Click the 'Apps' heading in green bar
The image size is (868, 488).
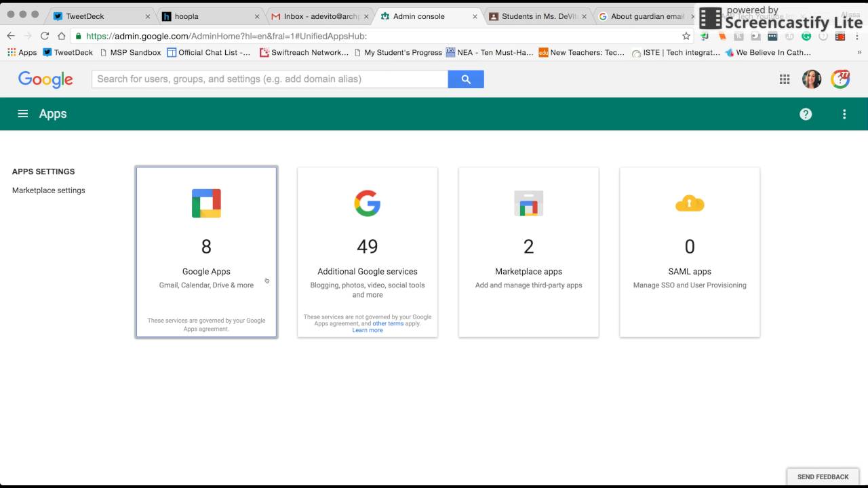pyautogui.click(x=53, y=114)
